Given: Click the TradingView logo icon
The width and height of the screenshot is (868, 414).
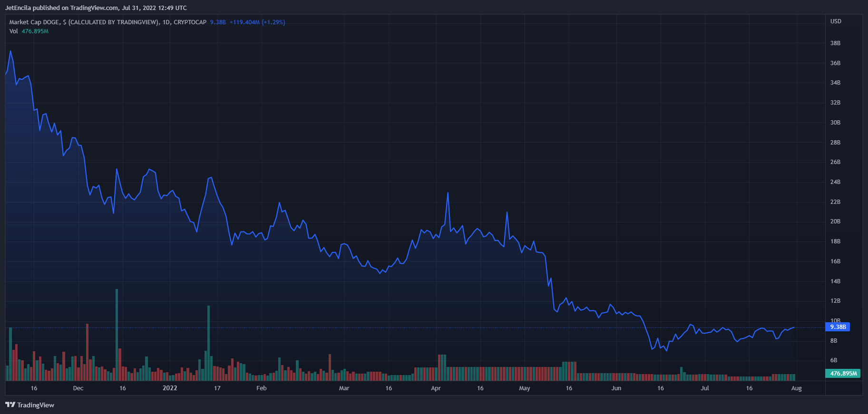Looking at the screenshot, I should coord(10,404).
